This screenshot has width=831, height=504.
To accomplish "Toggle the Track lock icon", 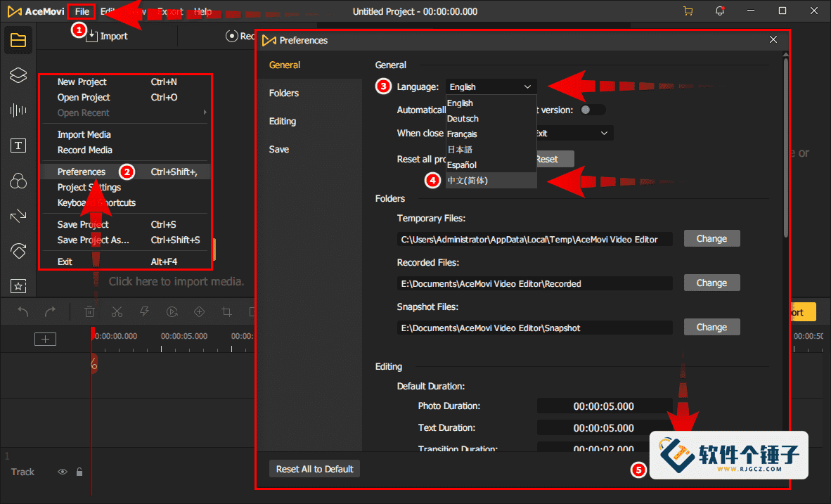I will (x=79, y=472).
